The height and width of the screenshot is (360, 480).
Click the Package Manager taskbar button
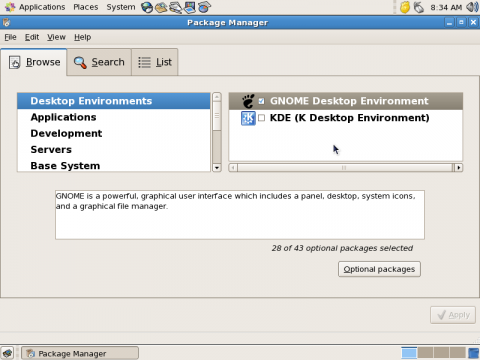(x=80, y=353)
